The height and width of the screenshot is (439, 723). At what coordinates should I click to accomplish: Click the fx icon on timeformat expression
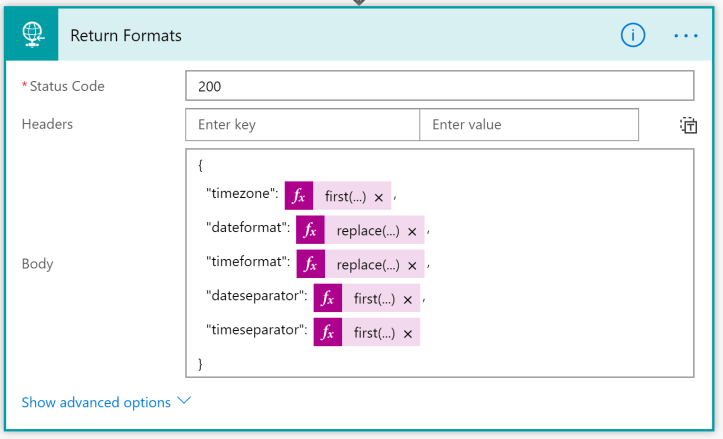311,264
